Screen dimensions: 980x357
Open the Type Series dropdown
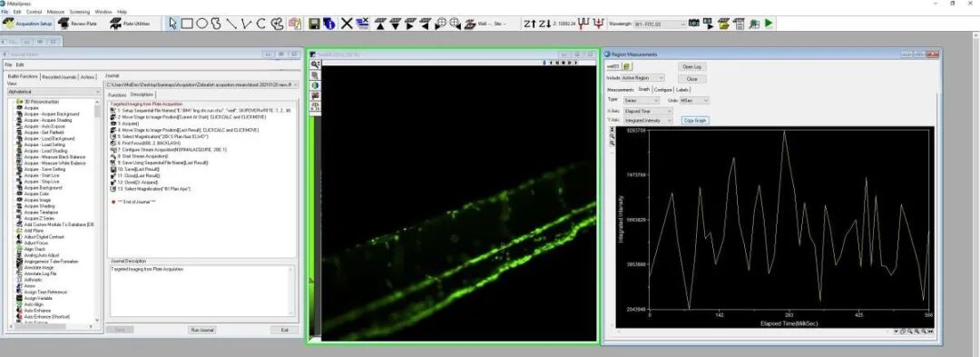coord(642,100)
